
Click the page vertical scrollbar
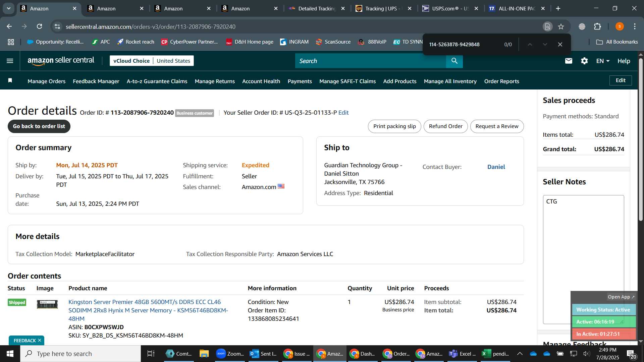coord(641,139)
